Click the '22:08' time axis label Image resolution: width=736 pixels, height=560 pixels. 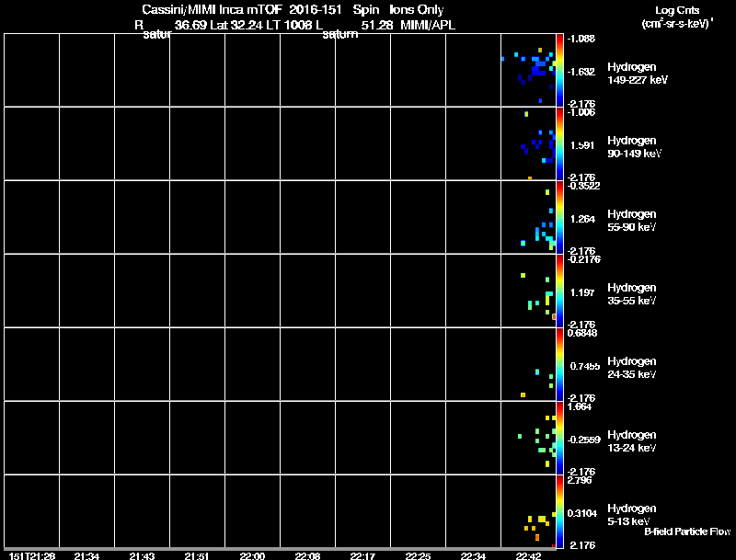click(x=307, y=556)
